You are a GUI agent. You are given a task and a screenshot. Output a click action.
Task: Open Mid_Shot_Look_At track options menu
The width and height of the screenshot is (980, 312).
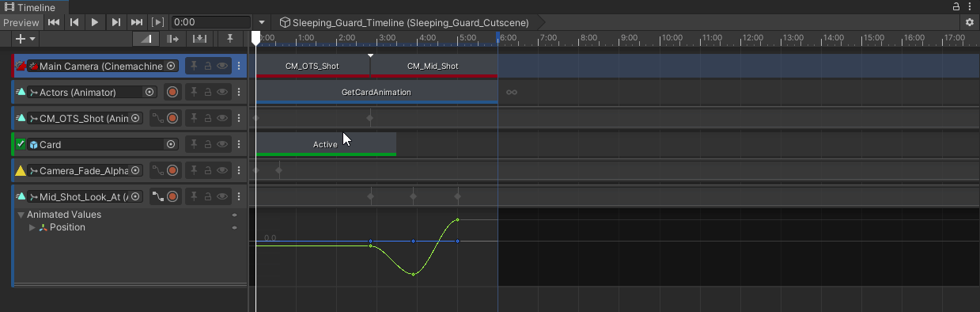coord(239,196)
